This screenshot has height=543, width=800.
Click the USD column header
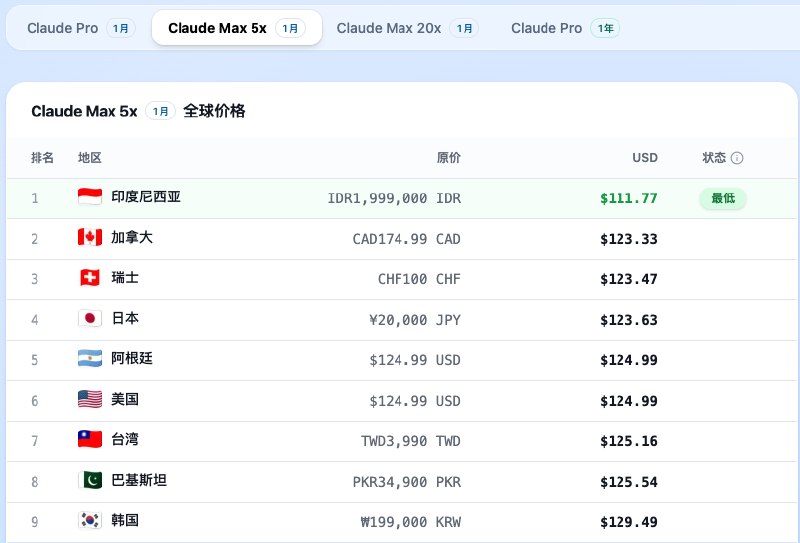coord(645,158)
